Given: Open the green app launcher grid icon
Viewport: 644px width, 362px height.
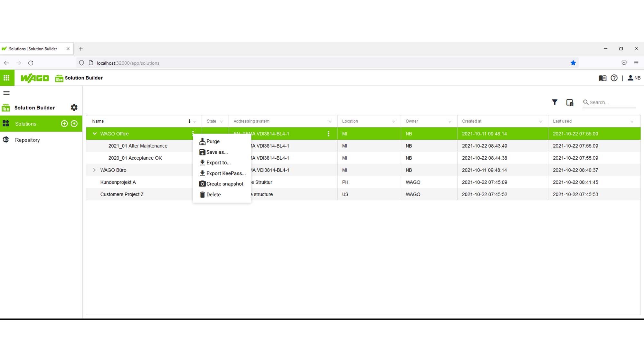Looking at the screenshot, I should tap(7, 78).
